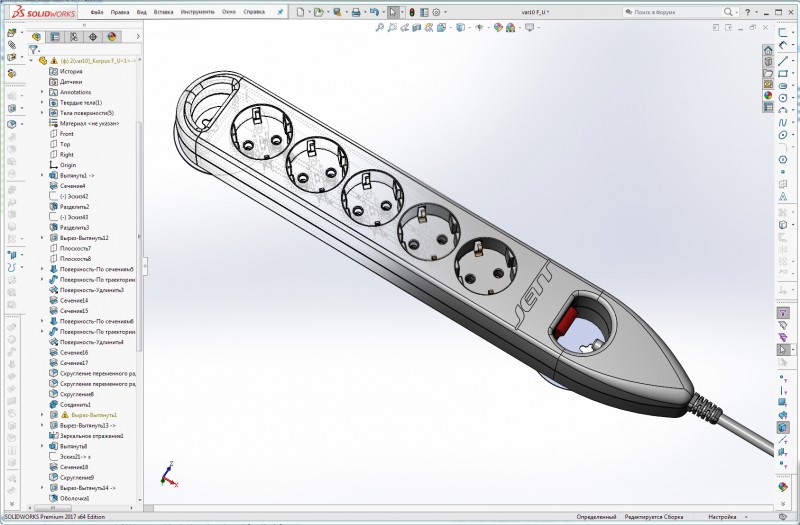Open Apply Scene icon

pos(510,28)
